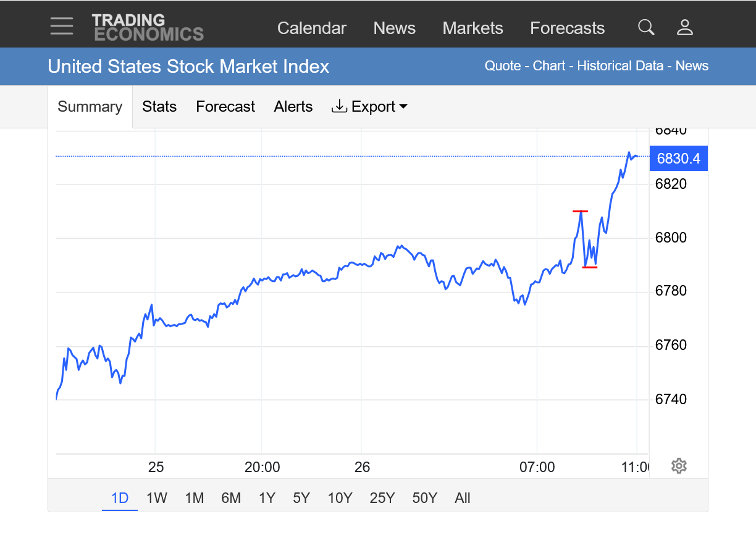This screenshot has width=756, height=556.
Task: Switch to the Stats tab
Action: click(159, 107)
